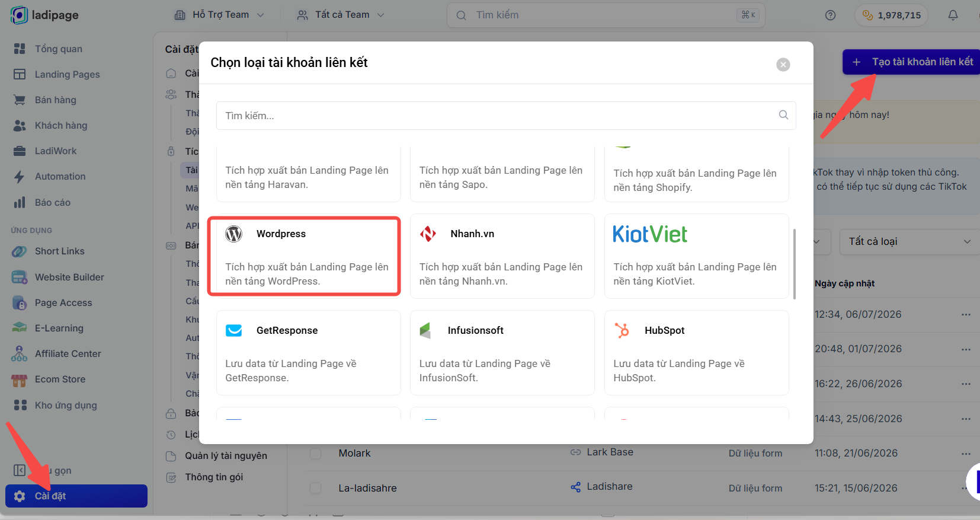The height and width of the screenshot is (520, 980).
Task: Click the dialog Tìm kiếm... search field
Action: point(506,116)
